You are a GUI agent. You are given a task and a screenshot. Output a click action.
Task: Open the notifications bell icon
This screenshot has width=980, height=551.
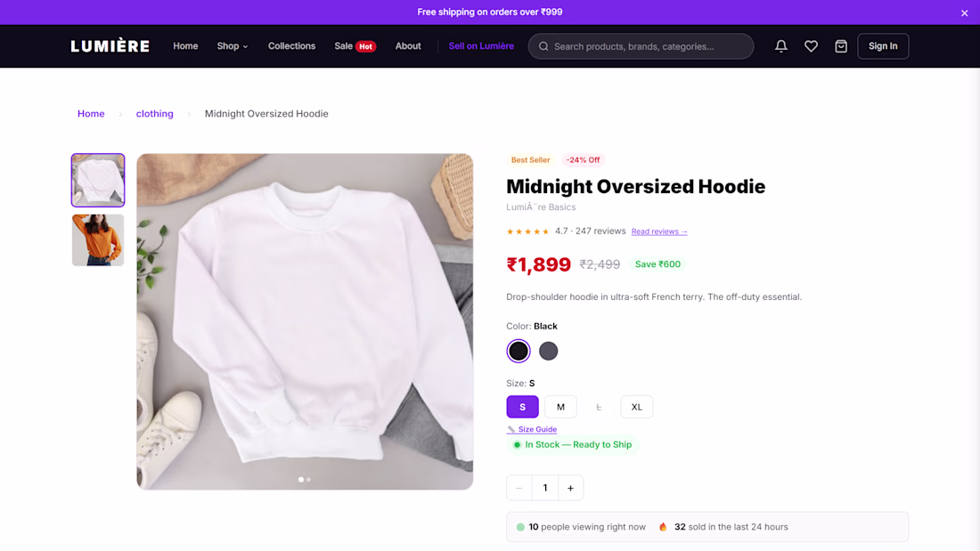pos(780,46)
